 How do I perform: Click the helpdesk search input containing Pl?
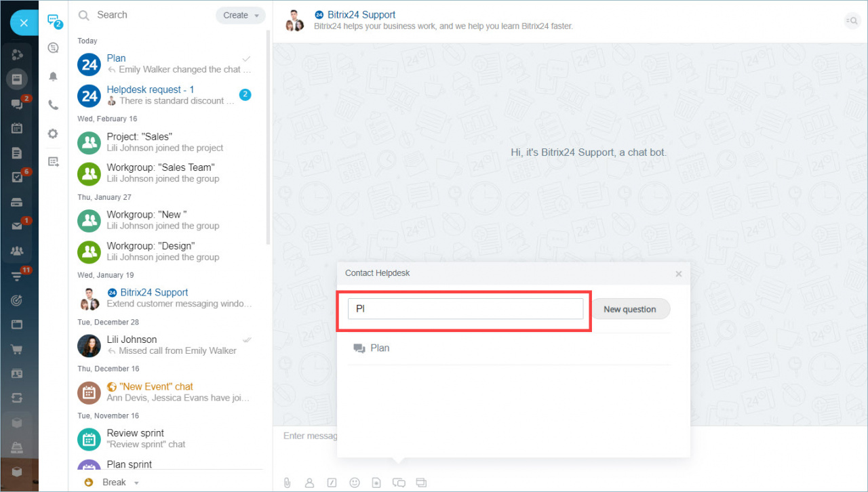pyautogui.click(x=465, y=309)
